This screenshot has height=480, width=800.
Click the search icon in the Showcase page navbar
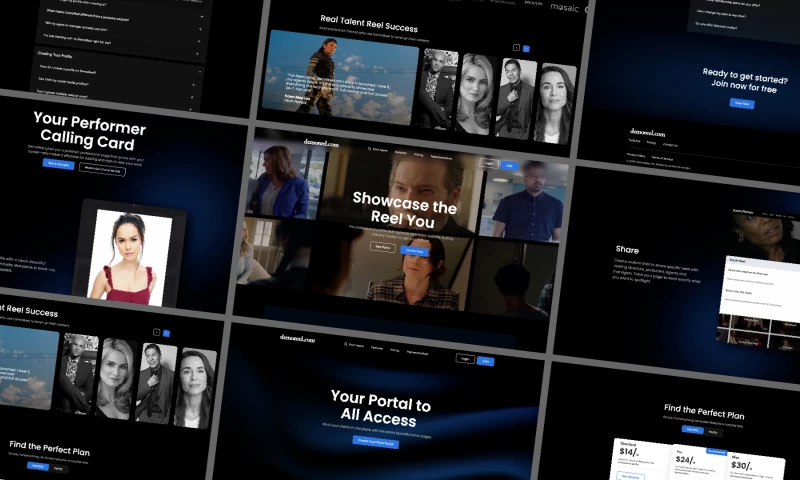(x=369, y=149)
